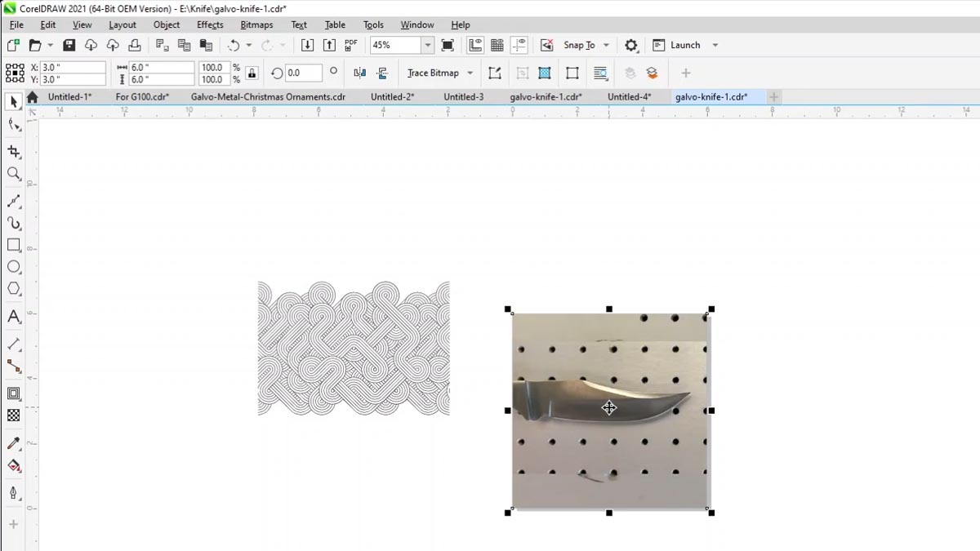Open the undo history dropdown arrow
This screenshot has height=551, width=980.
point(248,45)
